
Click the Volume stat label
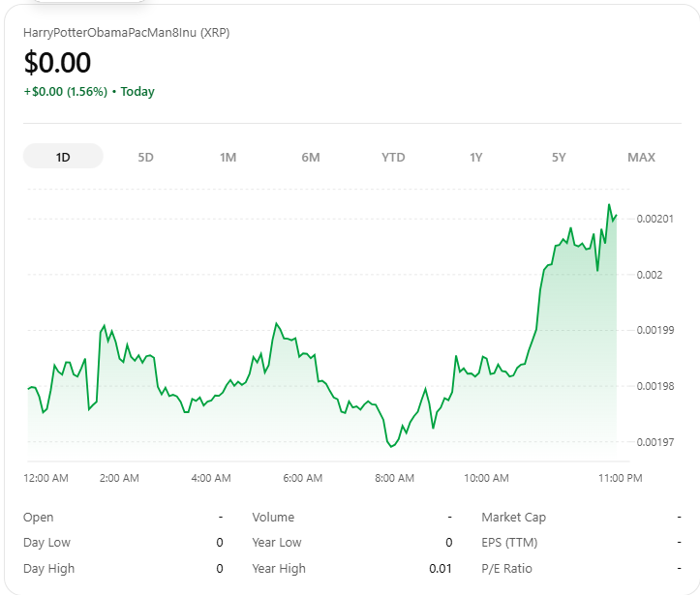click(x=273, y=518)
